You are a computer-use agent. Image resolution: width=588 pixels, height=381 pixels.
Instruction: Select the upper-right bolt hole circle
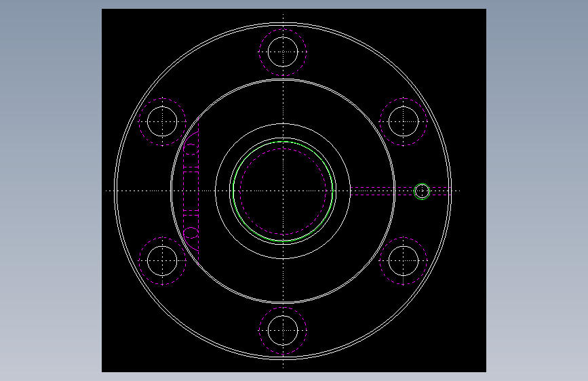click(x=404, y=121)
